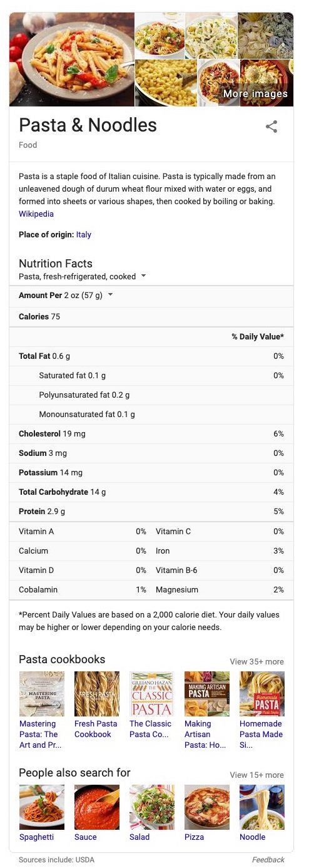Open the large penne pasta main image
This screenshot has width=309, height=868.
coord(72,59)
